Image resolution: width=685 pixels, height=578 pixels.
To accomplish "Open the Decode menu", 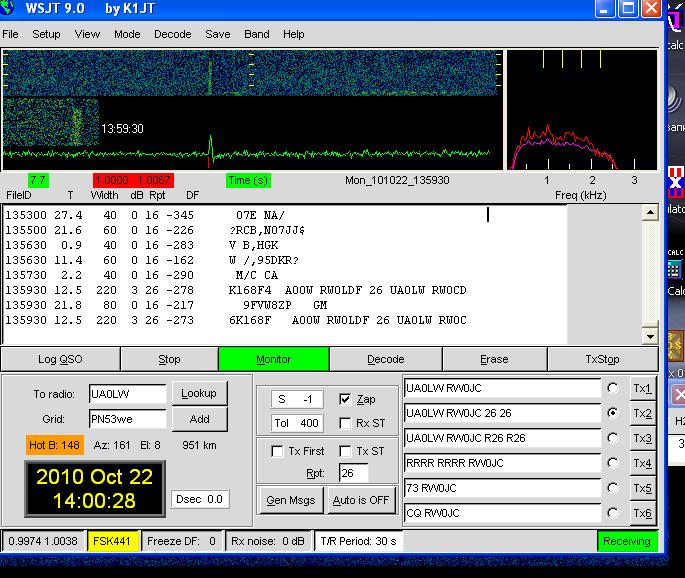I will [x=173, y=34].
